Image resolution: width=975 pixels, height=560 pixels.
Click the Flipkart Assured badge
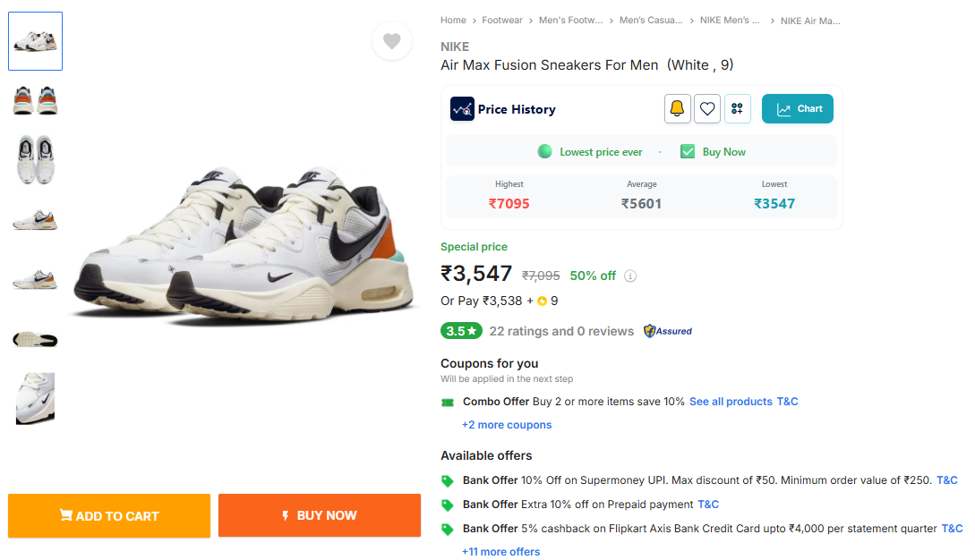point(668,331)
